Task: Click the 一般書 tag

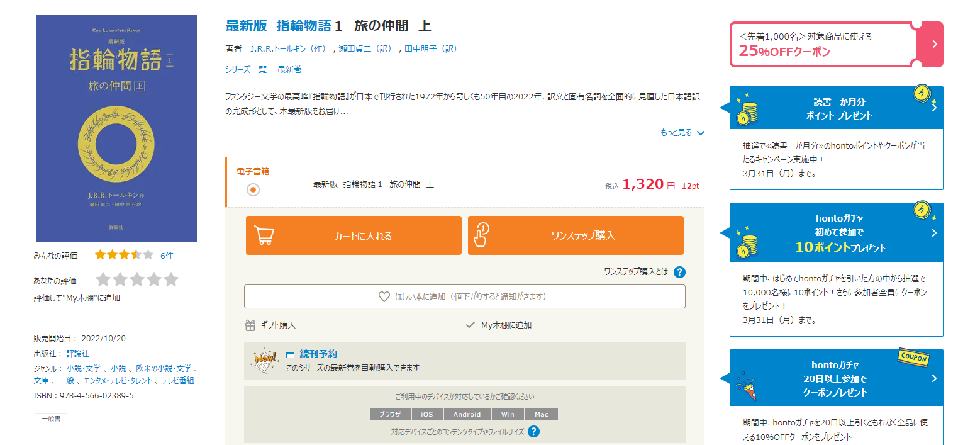Action: 51,419
